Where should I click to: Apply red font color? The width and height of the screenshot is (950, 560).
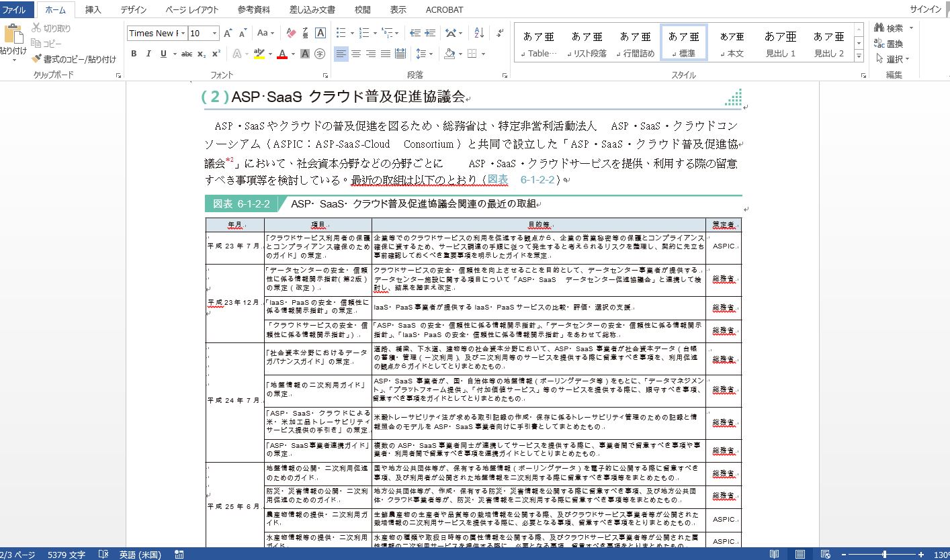point(282,54)
